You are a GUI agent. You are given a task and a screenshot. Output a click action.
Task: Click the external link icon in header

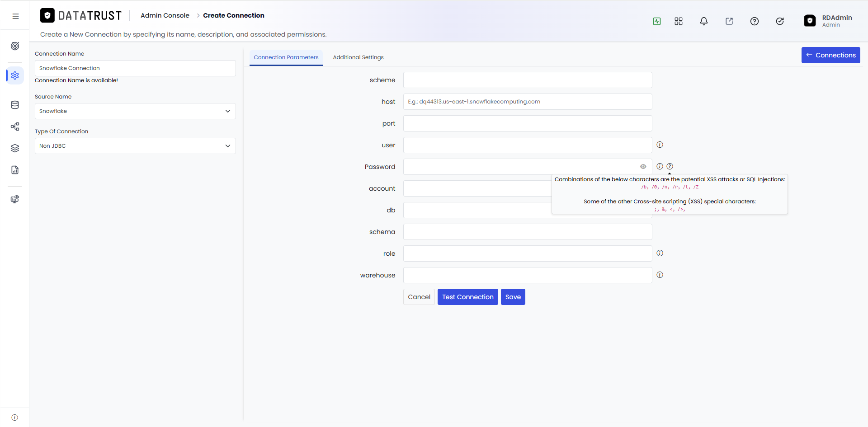click(729, 21)
